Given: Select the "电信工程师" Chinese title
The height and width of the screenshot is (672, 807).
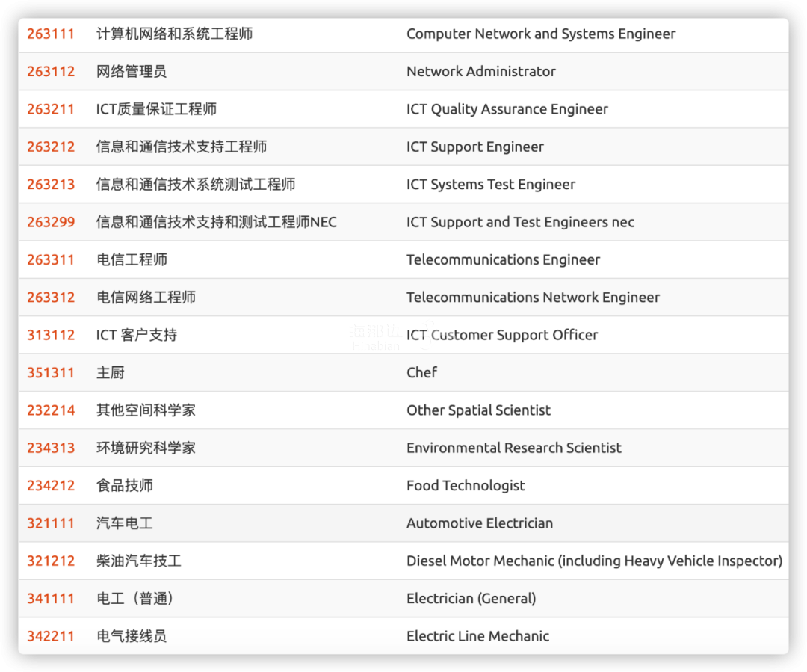Looking at the screenshot, I should tap(132, 260).
